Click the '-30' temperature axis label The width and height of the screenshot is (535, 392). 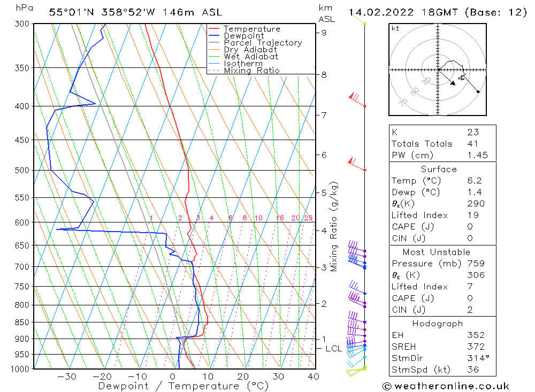(x=67, y=376)
